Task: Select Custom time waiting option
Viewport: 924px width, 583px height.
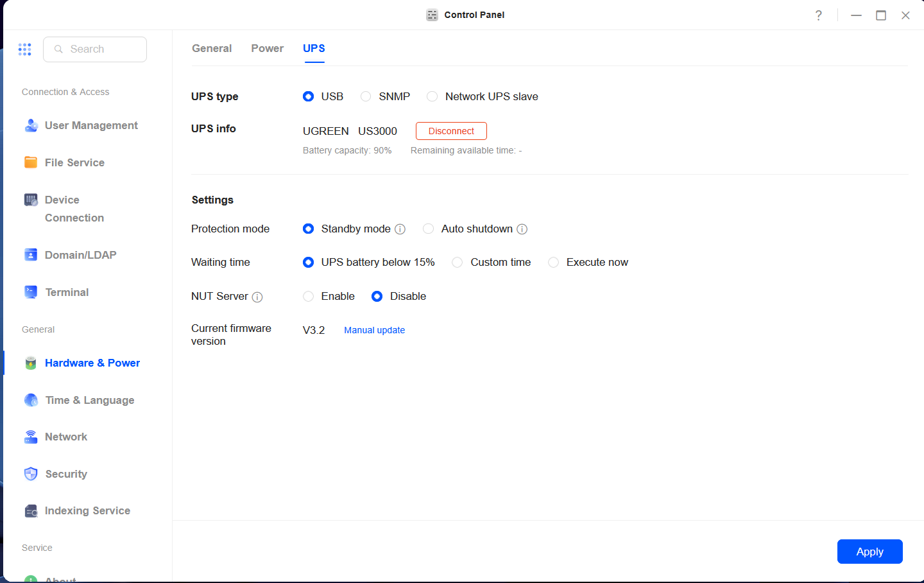Action: pyautogui.click(x=458, y=262)
